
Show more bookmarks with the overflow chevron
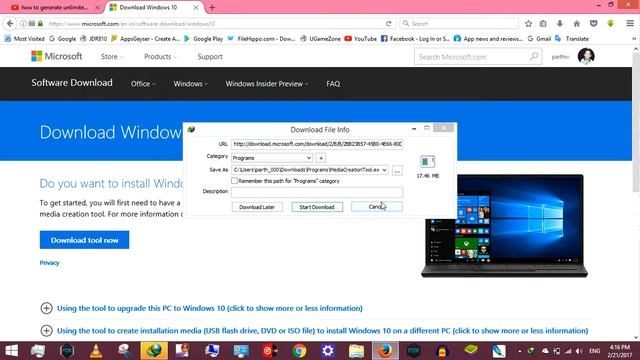point(634,39)
